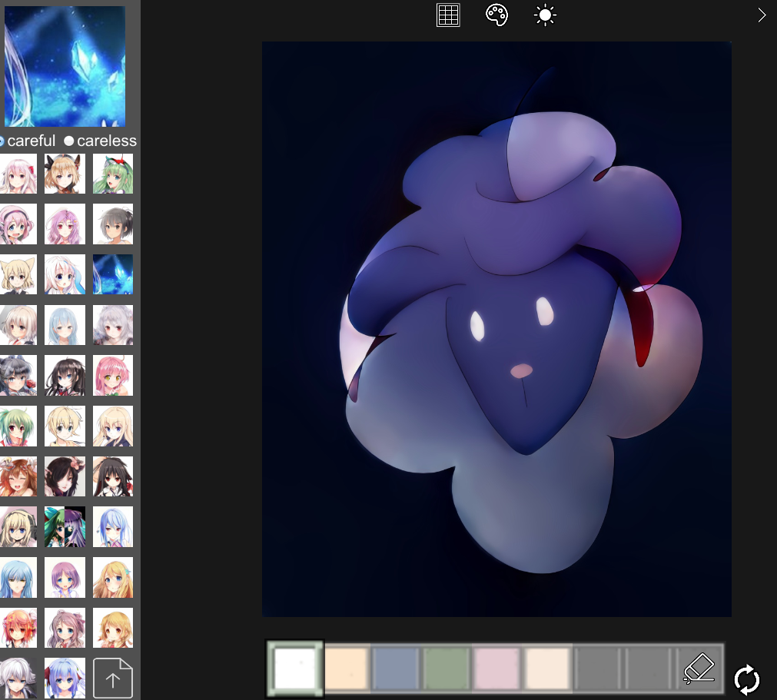Choose the short purple-haired girl thumbnail
This screenshot has height=700, width=777.
pyautogui.click(x=65, y=577)
